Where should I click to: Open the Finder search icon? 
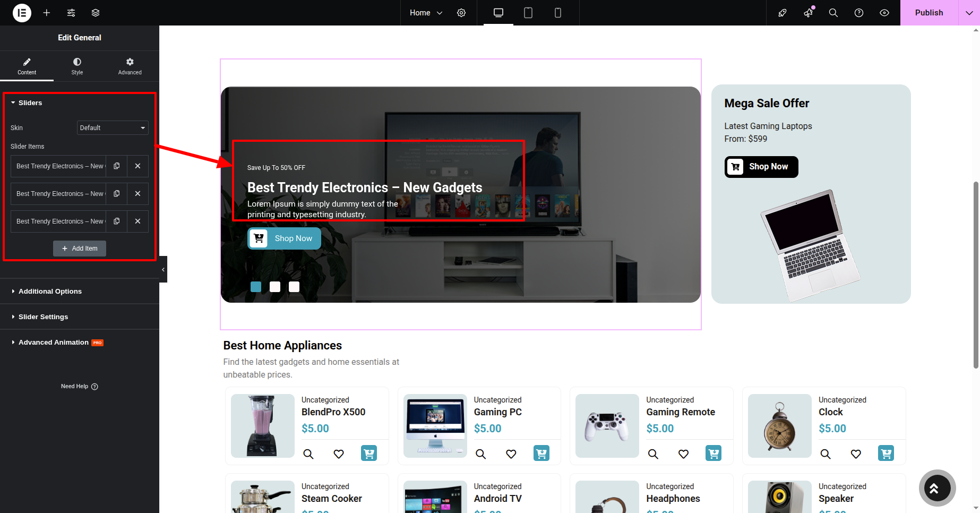pyautogui.click(x=833, y=13)
